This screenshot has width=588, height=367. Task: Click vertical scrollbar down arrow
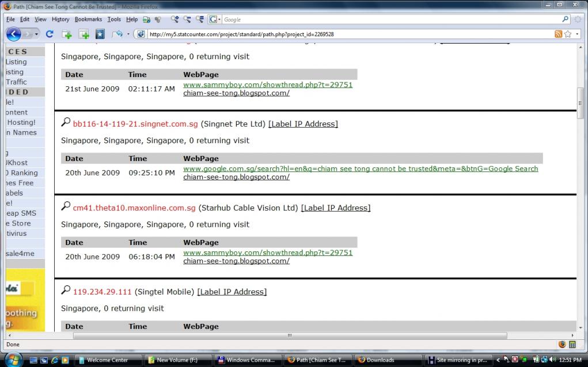pos(581,328)
